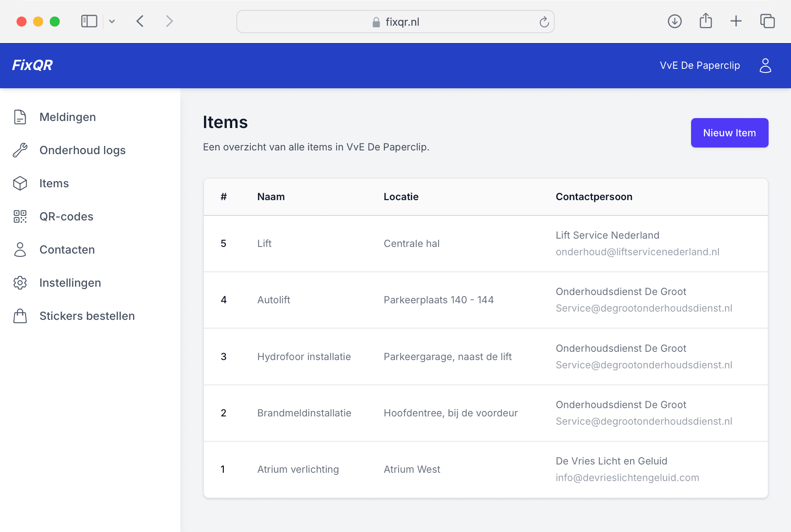Viewport: 791px width, 532px height.
Task: Click the shopping bag icon for Stickers bestellen
Action: [x=20, y=316]
